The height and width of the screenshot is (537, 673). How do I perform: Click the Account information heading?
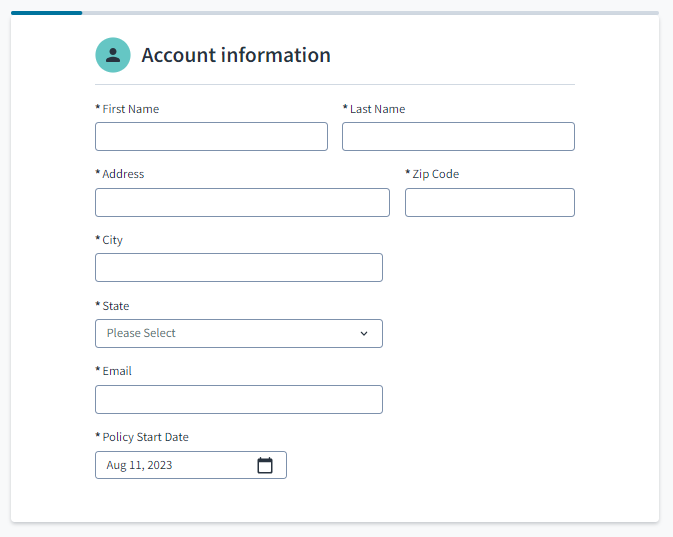[x=236, y=55]
